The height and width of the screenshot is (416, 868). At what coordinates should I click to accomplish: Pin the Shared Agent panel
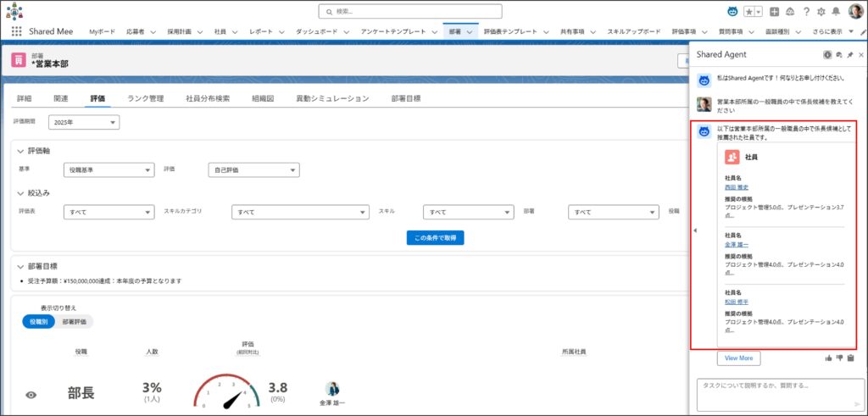point(849,54)
